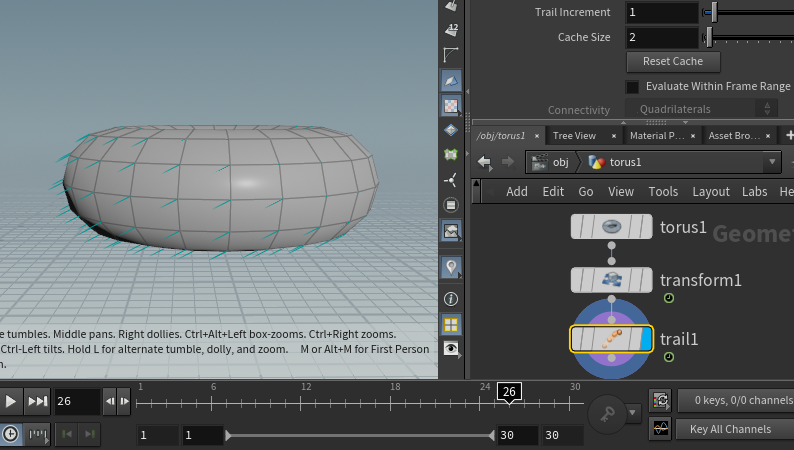Open the Add menu in network editor

click(x=517, y=191)
